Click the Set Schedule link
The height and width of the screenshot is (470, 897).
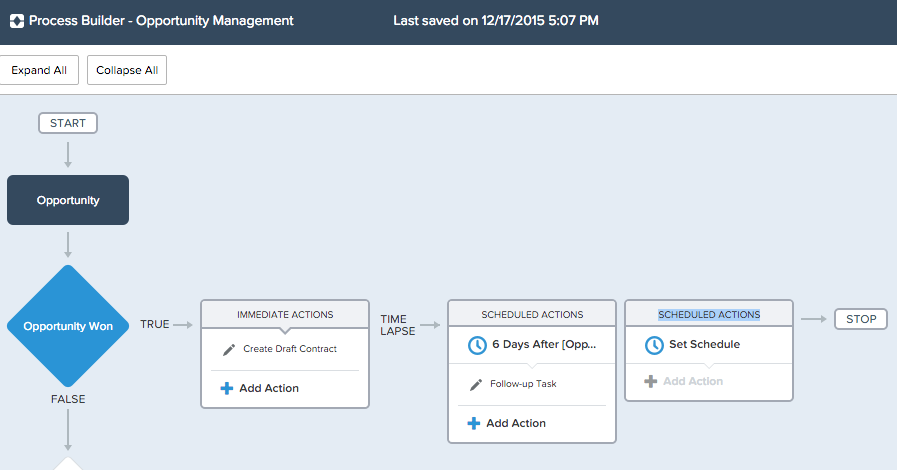click(704, 345)
